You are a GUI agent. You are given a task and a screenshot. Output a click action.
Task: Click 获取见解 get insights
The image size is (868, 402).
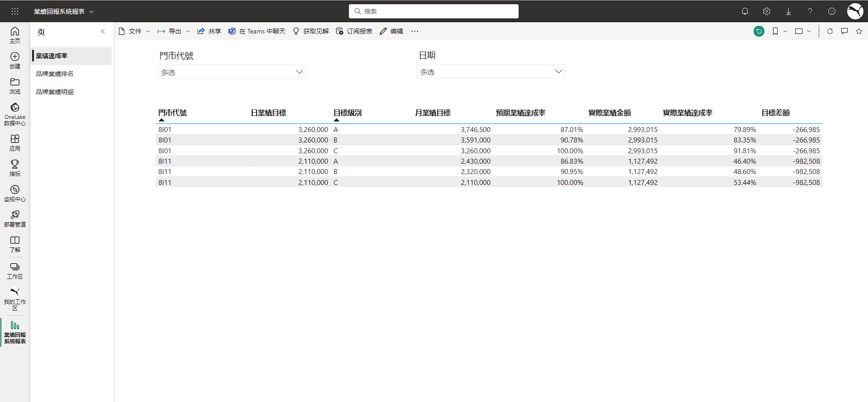point(311,31)
